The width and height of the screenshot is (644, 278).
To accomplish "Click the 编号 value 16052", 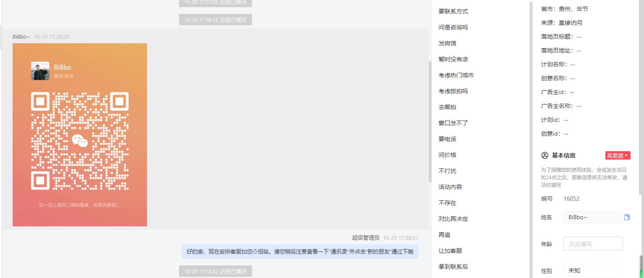I will [571, 199].
